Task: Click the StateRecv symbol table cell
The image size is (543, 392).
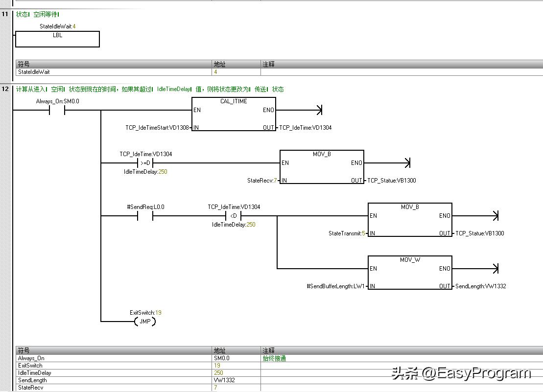Action: point(114,388)
